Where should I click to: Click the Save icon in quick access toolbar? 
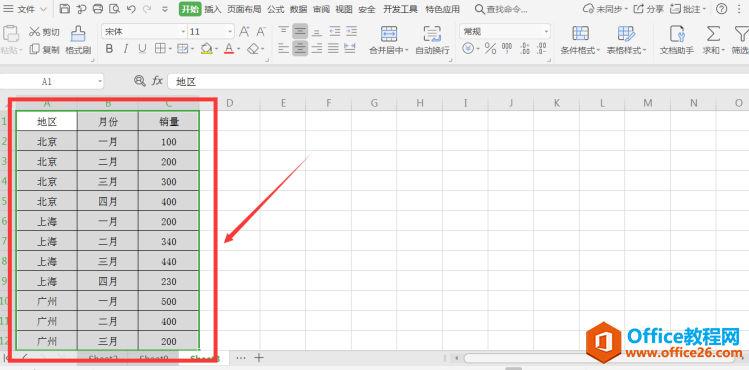point(65,9)
